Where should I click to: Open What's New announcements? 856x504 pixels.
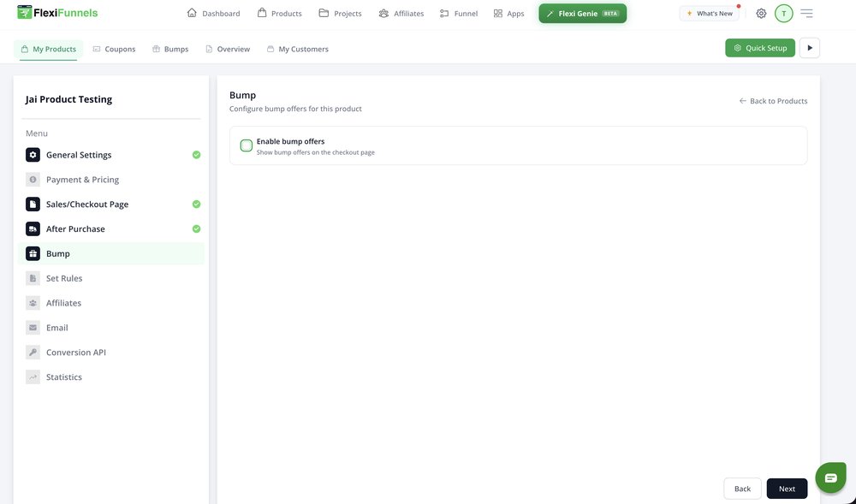(x=709, y=13)
